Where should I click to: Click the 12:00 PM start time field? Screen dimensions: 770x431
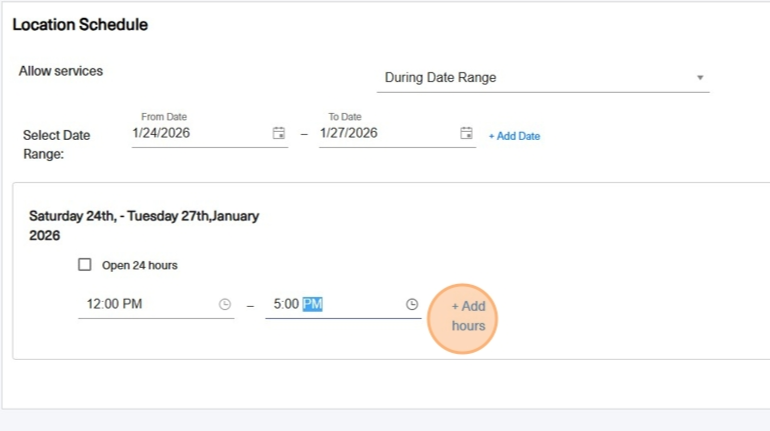coord(156,304)
